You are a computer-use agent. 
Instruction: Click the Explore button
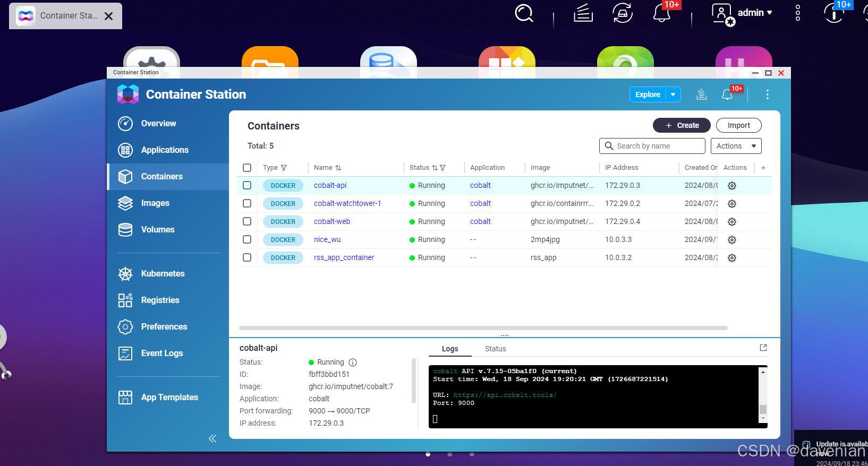[648, 94]
